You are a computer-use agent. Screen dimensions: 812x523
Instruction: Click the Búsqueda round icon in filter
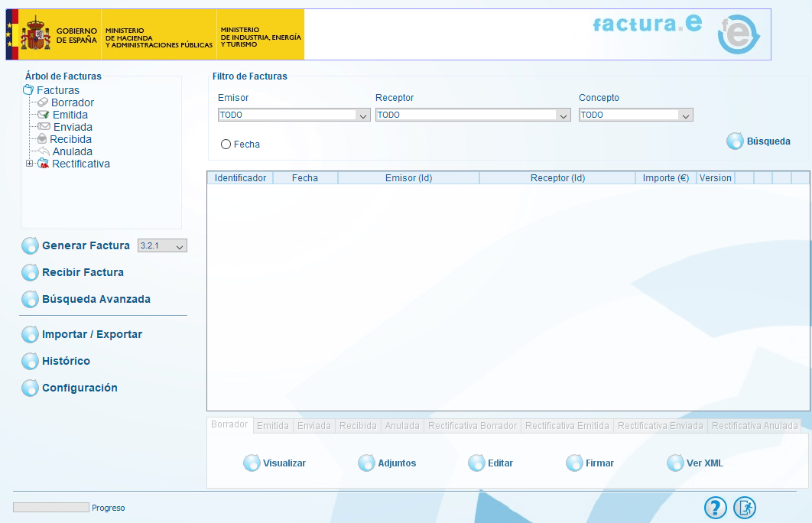coord(735,141)
